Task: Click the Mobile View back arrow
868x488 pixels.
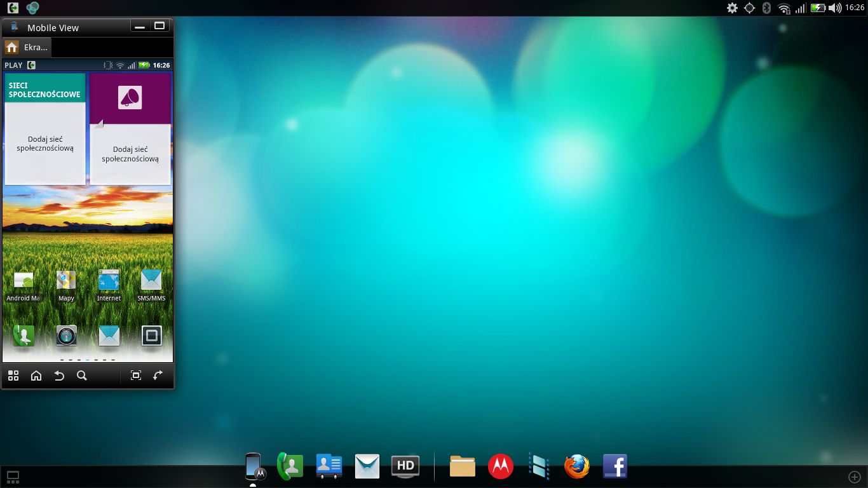Action: (59, 376)
